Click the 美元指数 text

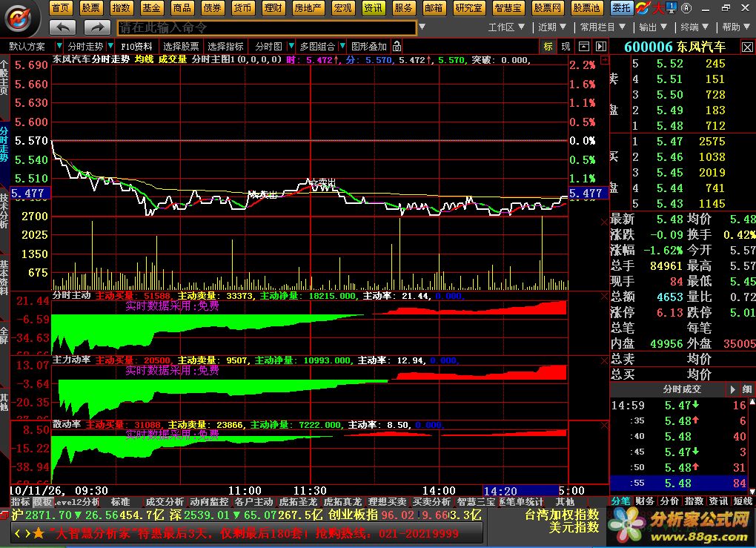pos(574,528)
